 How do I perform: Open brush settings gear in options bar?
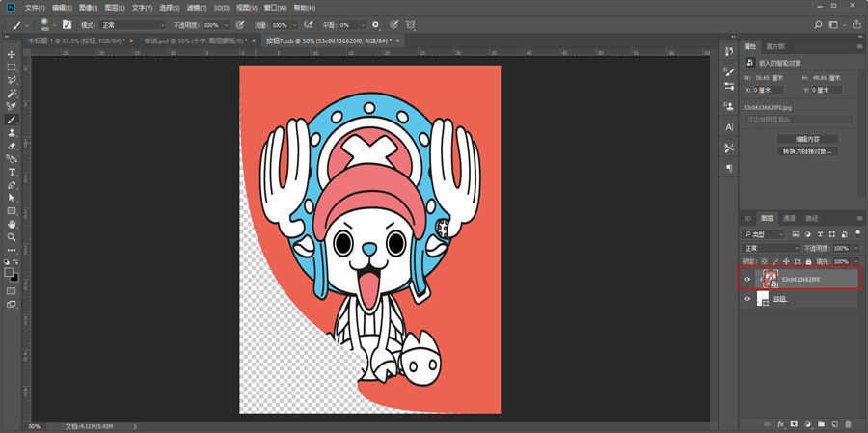376,25
